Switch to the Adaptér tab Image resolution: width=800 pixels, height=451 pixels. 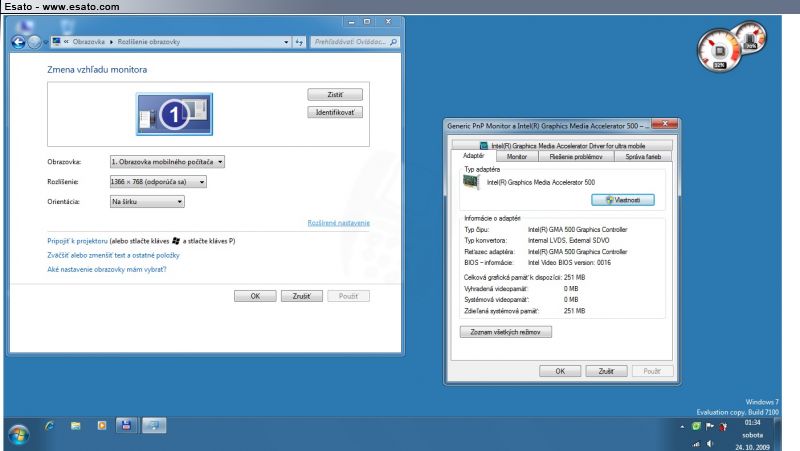tap(473, 156)
